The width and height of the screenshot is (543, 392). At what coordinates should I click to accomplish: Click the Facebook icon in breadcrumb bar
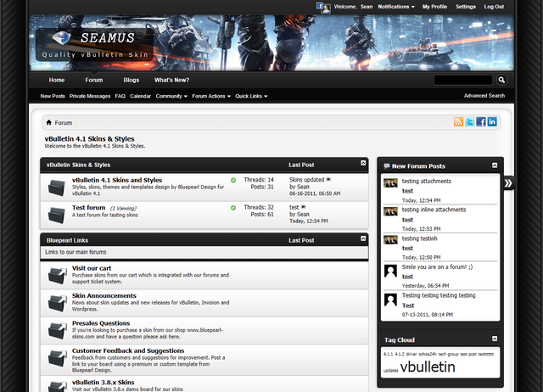click(481, 122)
